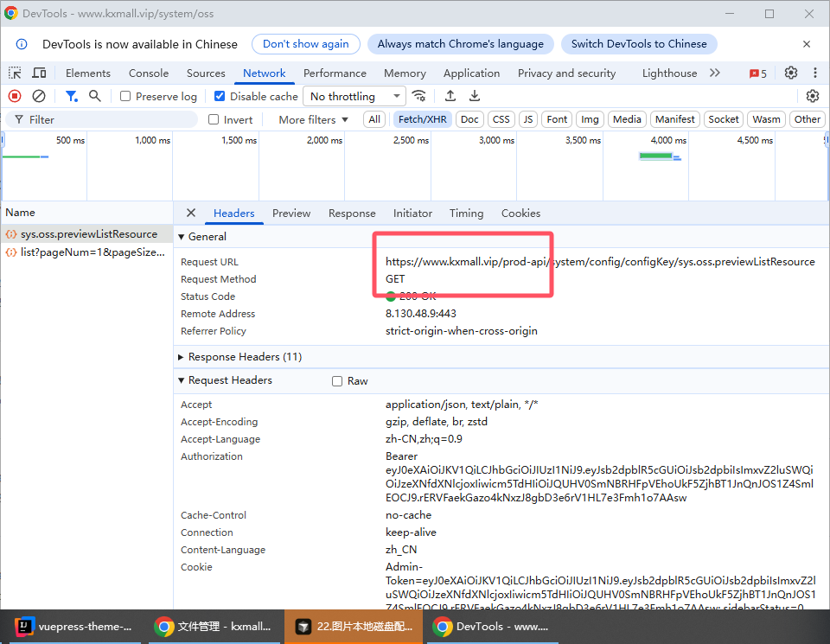Open the Preview tab of request
830x644 pixels.
[290, 214]
